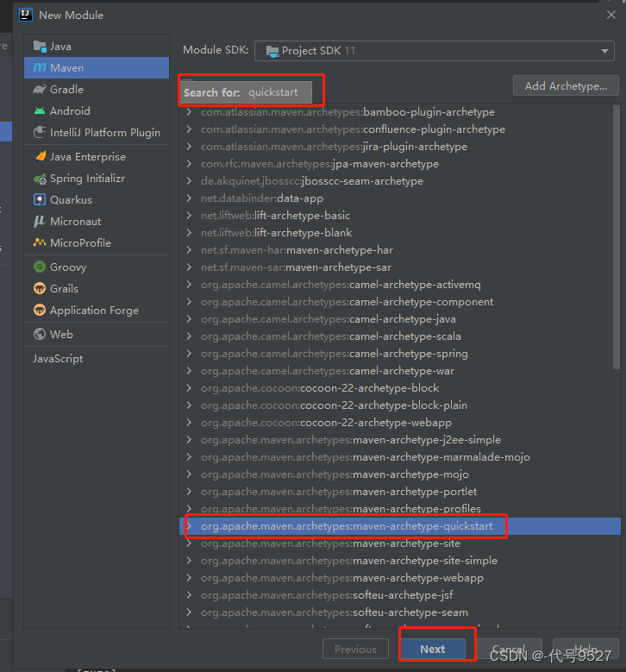The height and width of the screenshot is (672, 626).
Task: Click the archetype list vertical scrollbar
Action: click(x=617, y=237)
